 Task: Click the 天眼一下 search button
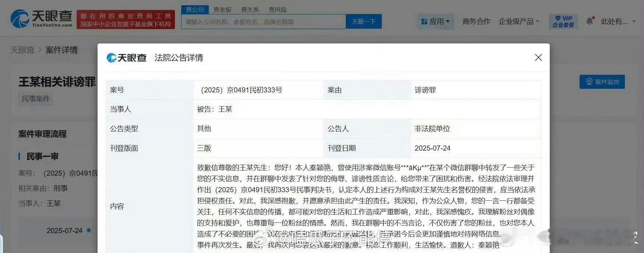point(364,22)
